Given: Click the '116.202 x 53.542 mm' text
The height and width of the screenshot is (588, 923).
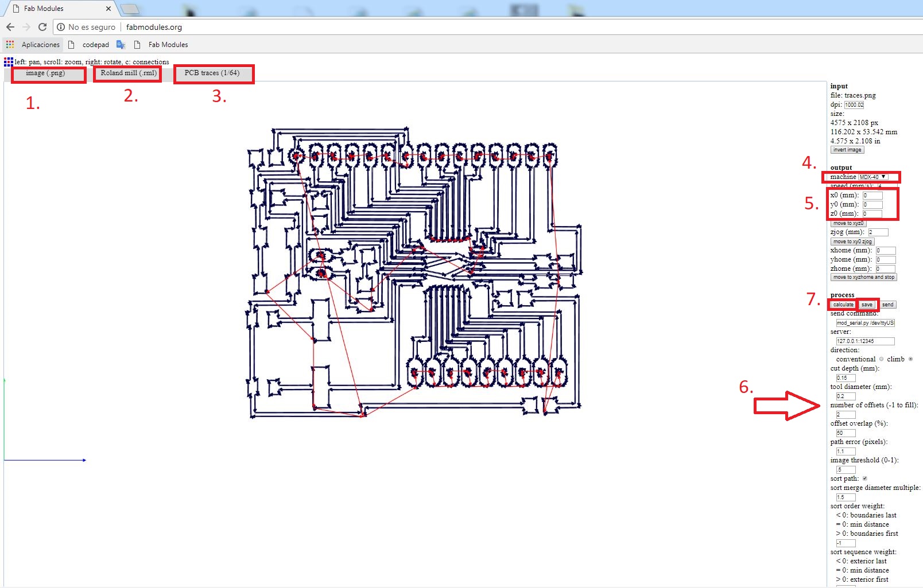Looking at the screenshot, I should click(864, 132).
